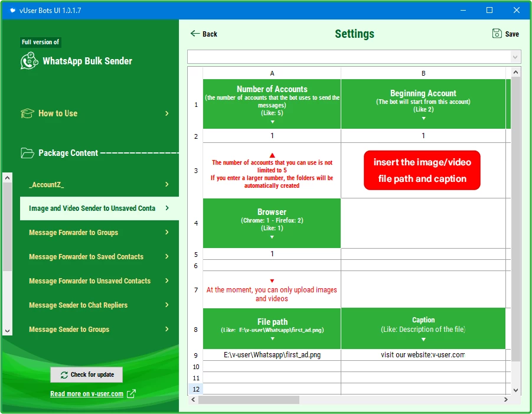Screen dimensions: 532x414
Task: Click the How to Use graduation cap icon
Action: (x=27, y=113)
